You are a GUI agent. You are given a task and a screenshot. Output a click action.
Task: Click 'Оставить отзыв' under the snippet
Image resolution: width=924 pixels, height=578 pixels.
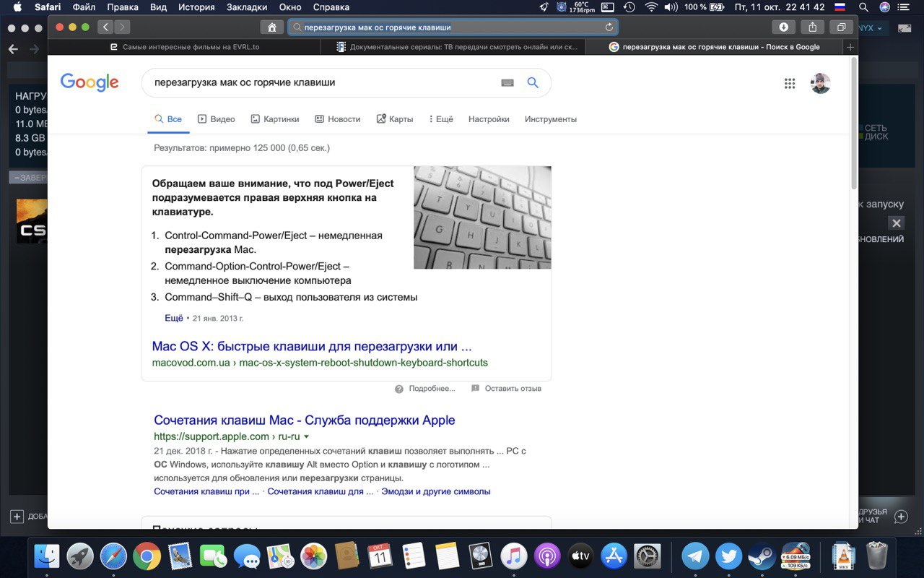pos(506,389)
